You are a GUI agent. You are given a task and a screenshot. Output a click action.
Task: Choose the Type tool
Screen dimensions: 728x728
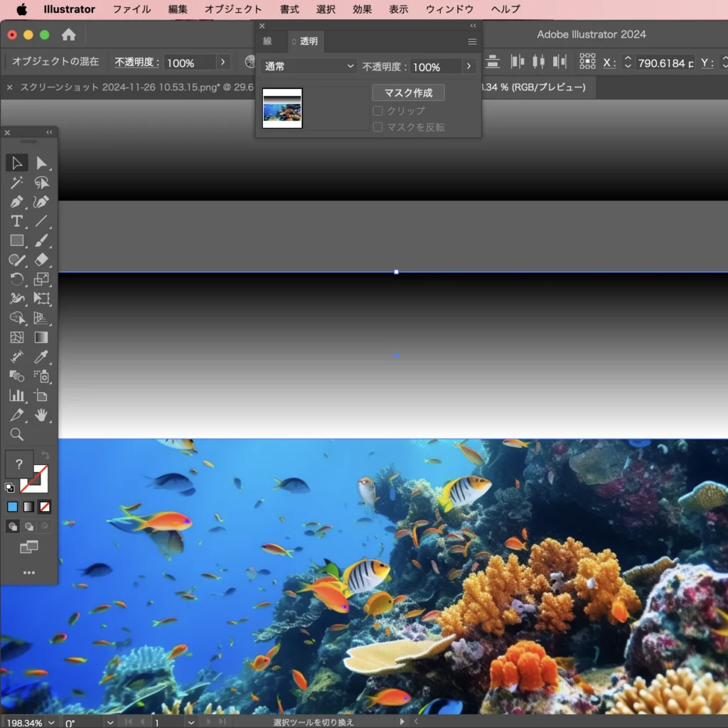tap(17, 221)
